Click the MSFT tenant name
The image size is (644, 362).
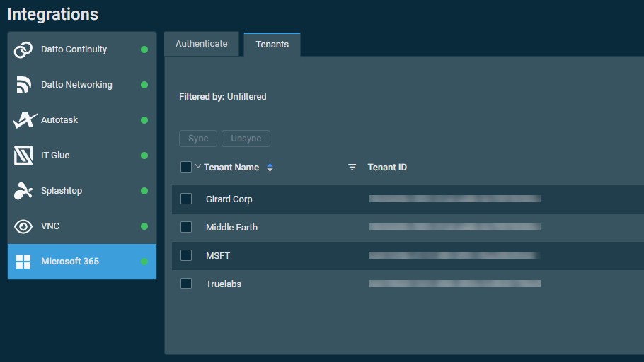click(x=218, y=256)
